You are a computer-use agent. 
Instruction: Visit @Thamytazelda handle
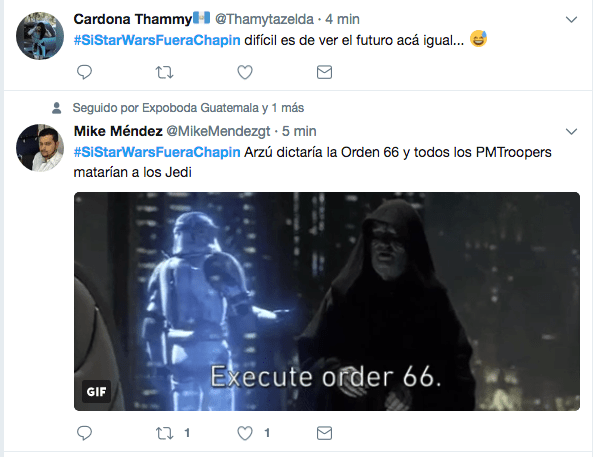264,19
